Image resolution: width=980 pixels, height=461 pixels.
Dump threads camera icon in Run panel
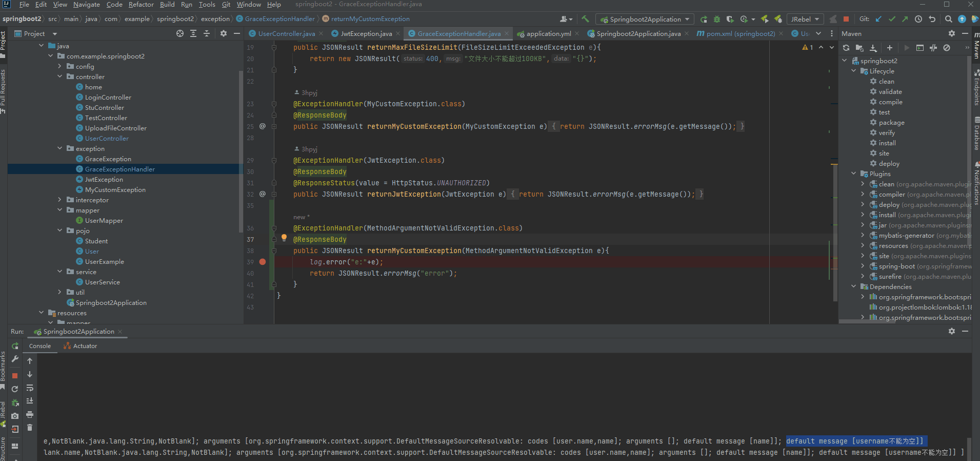pyautogui.click(x=15, y=416)
